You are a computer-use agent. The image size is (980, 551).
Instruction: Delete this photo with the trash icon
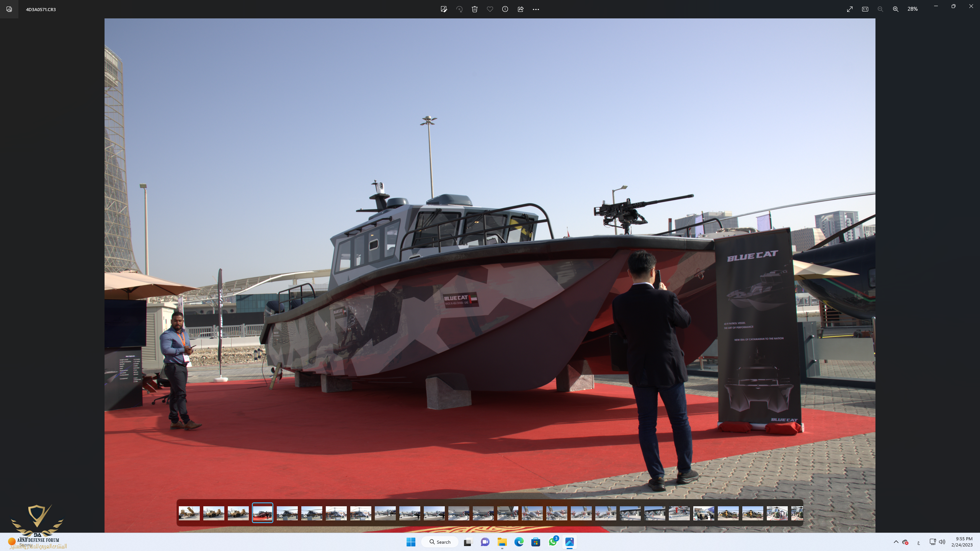(x=475, y=9)
